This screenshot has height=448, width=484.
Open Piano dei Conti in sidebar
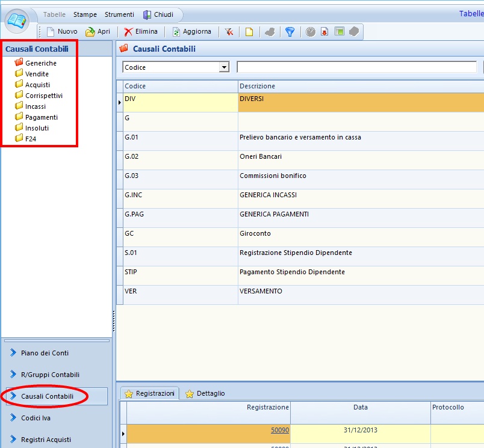click(x=45, y=353)
